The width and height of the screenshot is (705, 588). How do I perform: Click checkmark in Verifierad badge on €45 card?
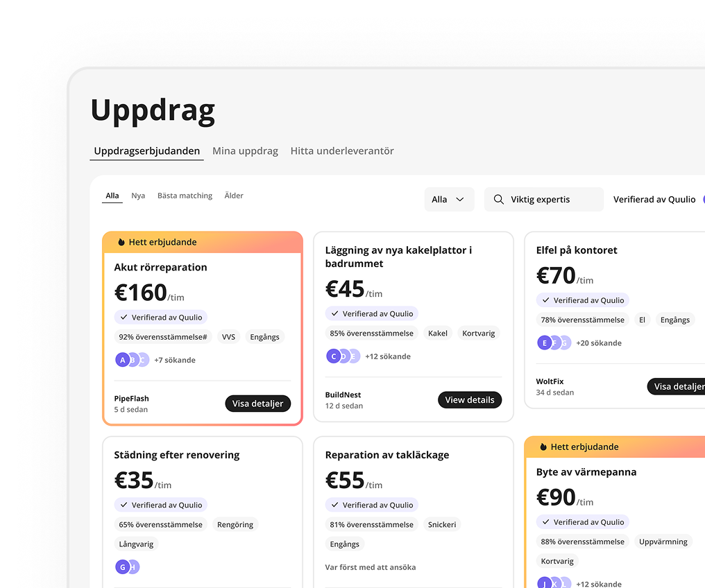pos(334,313)
